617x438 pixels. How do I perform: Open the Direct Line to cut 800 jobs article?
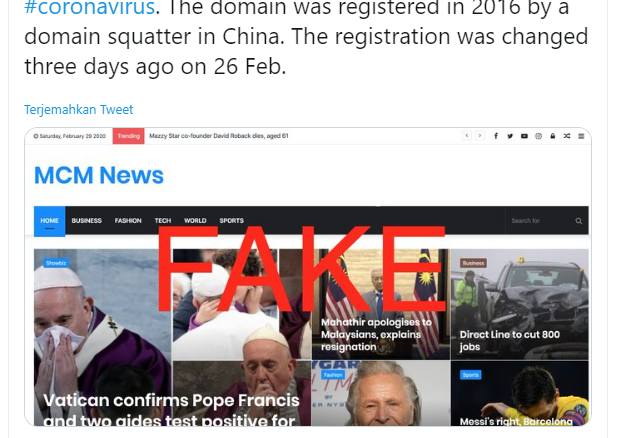click(x=510, y=340)
